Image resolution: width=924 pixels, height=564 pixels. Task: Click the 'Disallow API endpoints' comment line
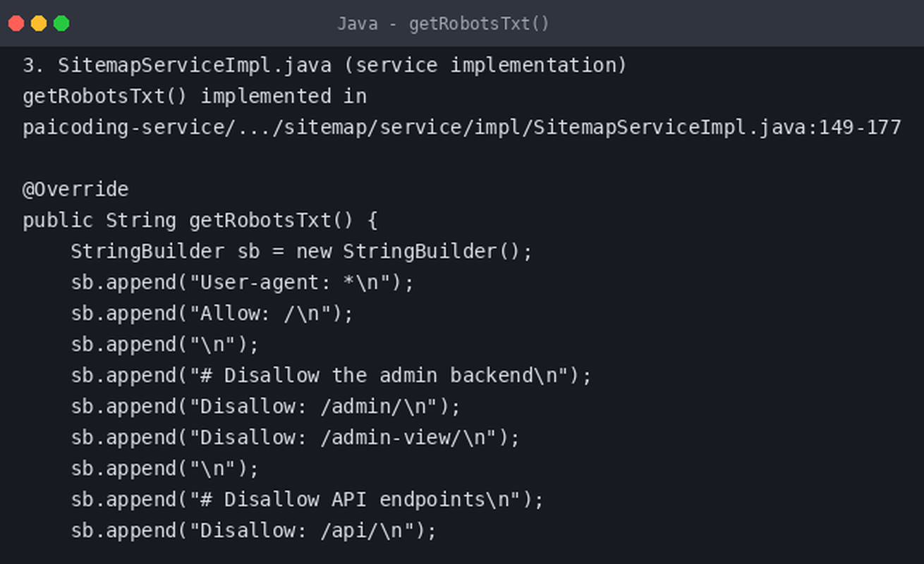[308, 500]
